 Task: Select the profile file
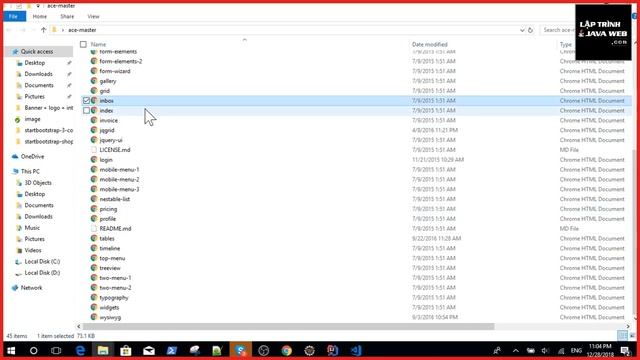[x=108, y=219]
